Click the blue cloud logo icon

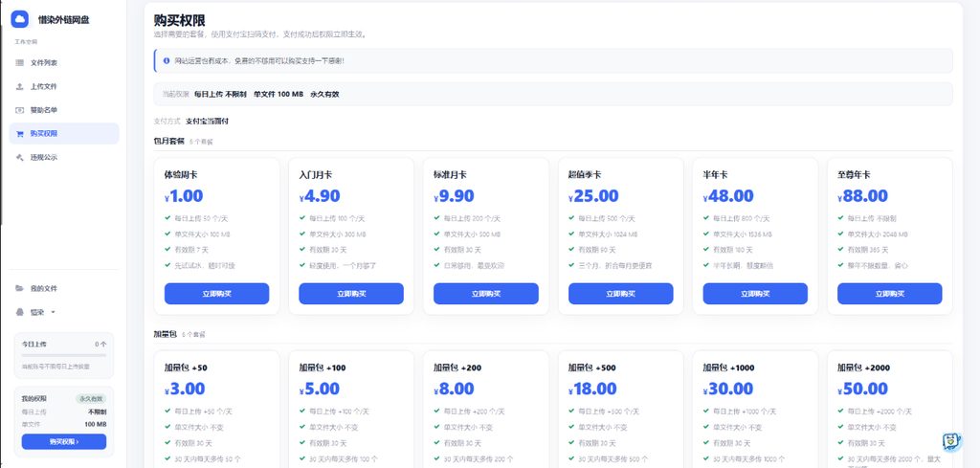20,19
